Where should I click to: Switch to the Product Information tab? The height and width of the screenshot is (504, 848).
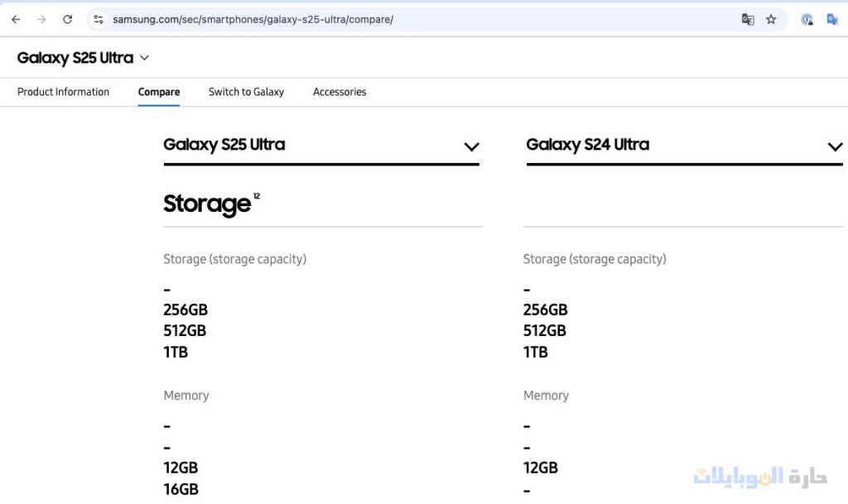[x=63, y=92]
